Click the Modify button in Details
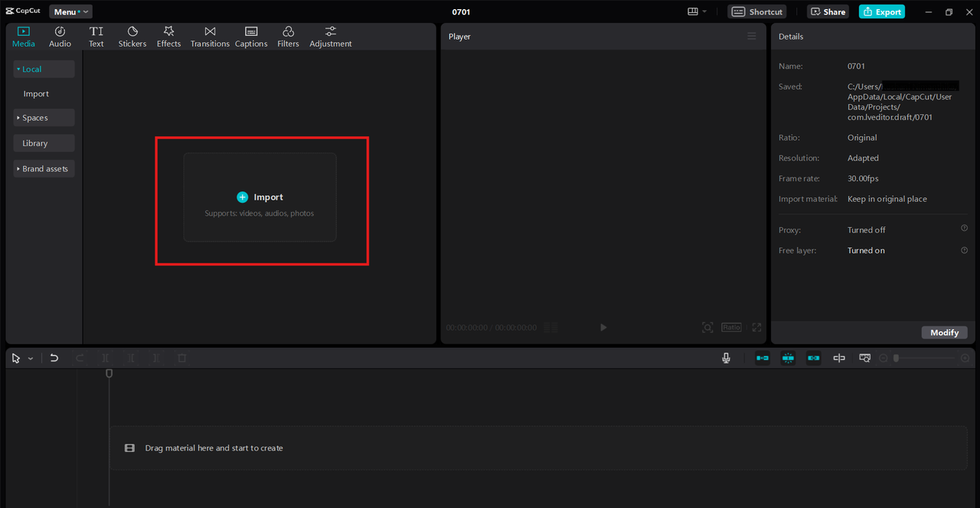This screenshot has height=508, width=980. [x=944, y=333]
